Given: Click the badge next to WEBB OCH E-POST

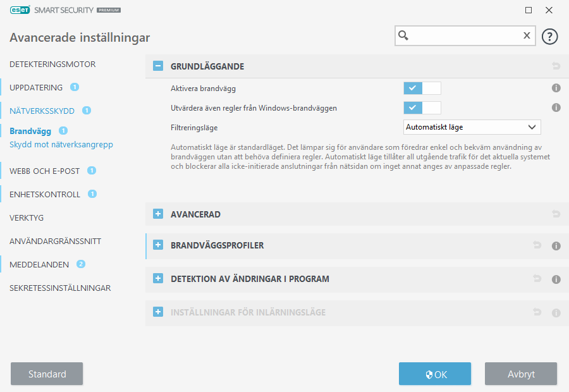Looking at the screenshot, I should 92,170.
